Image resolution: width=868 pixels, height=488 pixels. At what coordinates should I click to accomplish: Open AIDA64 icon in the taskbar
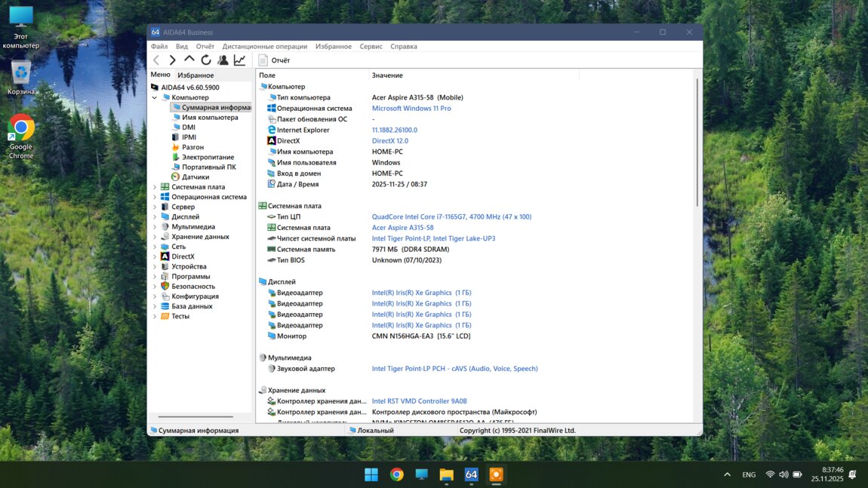[471, 474]
